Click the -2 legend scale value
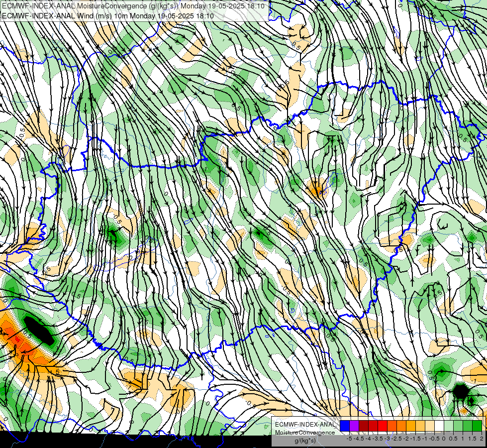Screen dimensions: 487x448 [406, 439]
